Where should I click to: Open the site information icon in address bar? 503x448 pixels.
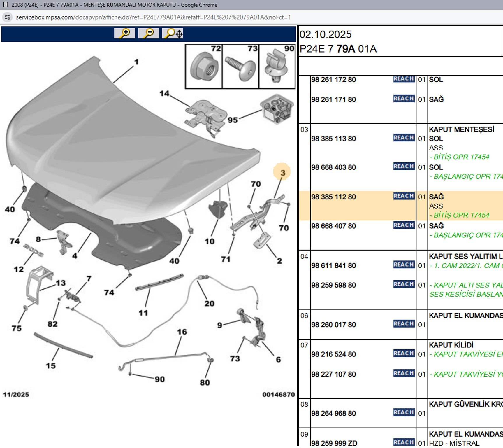7,17
